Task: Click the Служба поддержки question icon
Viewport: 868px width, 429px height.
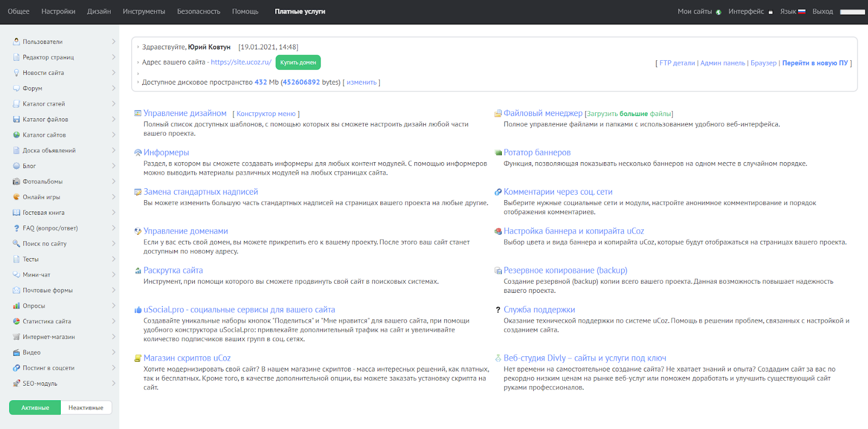Action: pos(498,310)
